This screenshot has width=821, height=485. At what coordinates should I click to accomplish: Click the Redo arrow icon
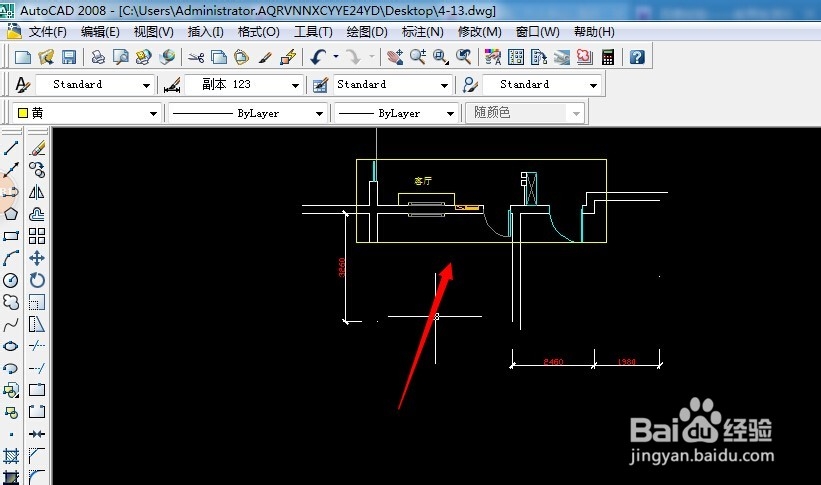pos(354,57)
